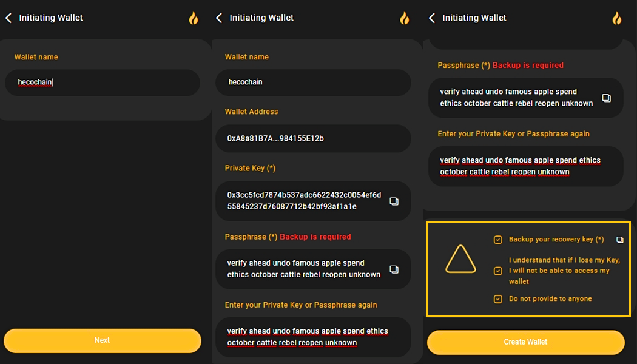Tap the flame logo in the middle panel
Image resolution: width=637 pixels, height=364 pixels.
[404, 18]
